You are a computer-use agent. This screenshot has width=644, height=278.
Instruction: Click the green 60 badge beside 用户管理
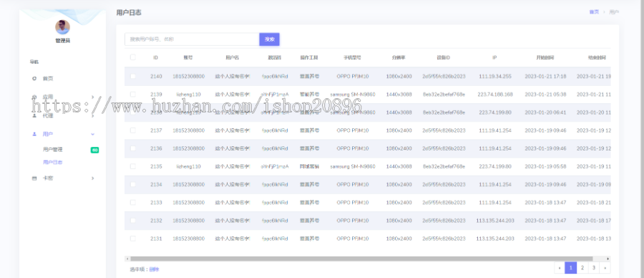coord(95,150)
